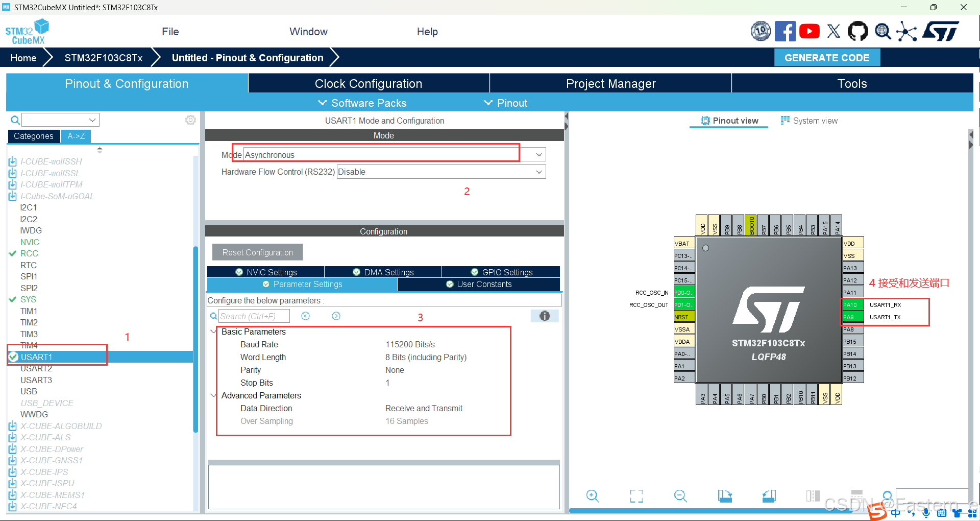This screenshot has width=980, height=521.
Task: Click the Reset Configuration button
Action: pyautogui.click(x=257, y=252)
